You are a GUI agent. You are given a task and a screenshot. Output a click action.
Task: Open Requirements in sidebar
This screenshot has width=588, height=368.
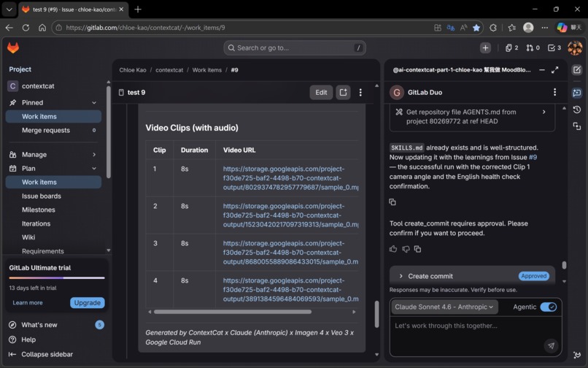53,251
